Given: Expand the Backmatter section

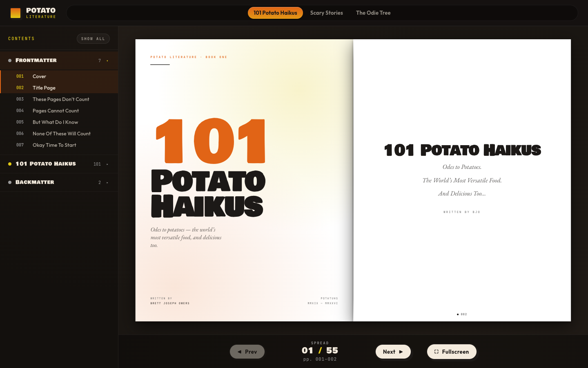Looking at the screenshot, I should [59, 182].
